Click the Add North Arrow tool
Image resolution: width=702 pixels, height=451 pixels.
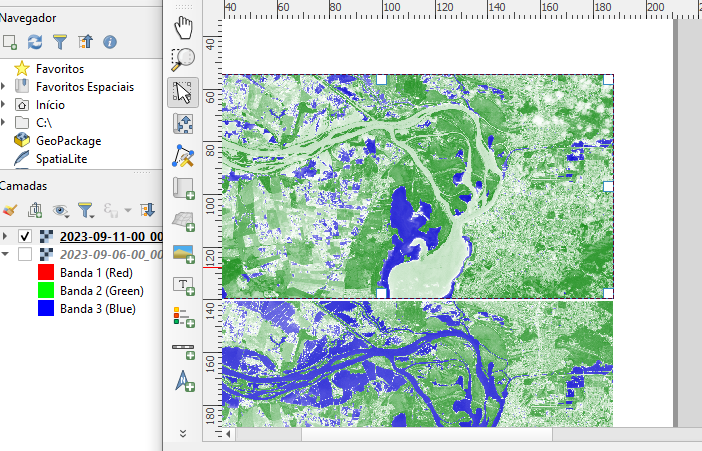click(x=183, y=381)
